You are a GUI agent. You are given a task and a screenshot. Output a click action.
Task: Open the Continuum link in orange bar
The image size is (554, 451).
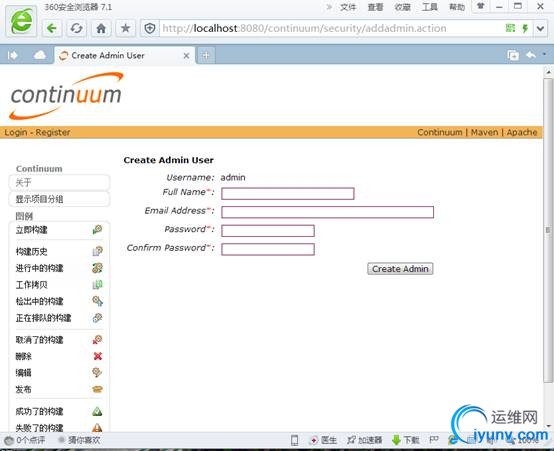[x=440, y=132]
